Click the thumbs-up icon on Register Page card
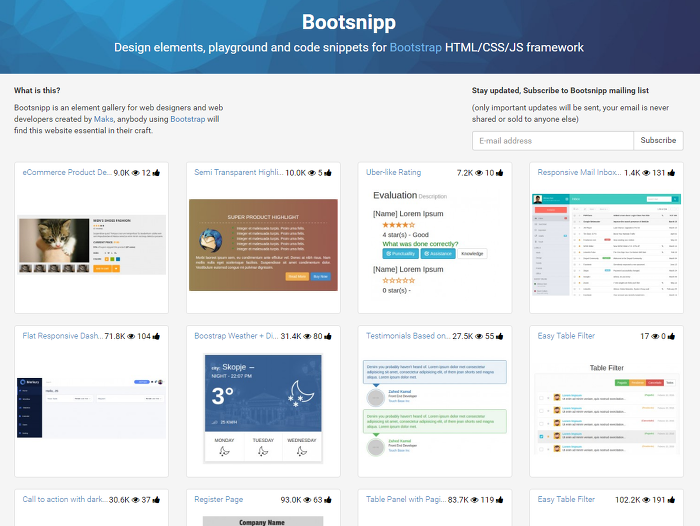The width and height of the screenshot is (700, 526). (x=328, y=500)
